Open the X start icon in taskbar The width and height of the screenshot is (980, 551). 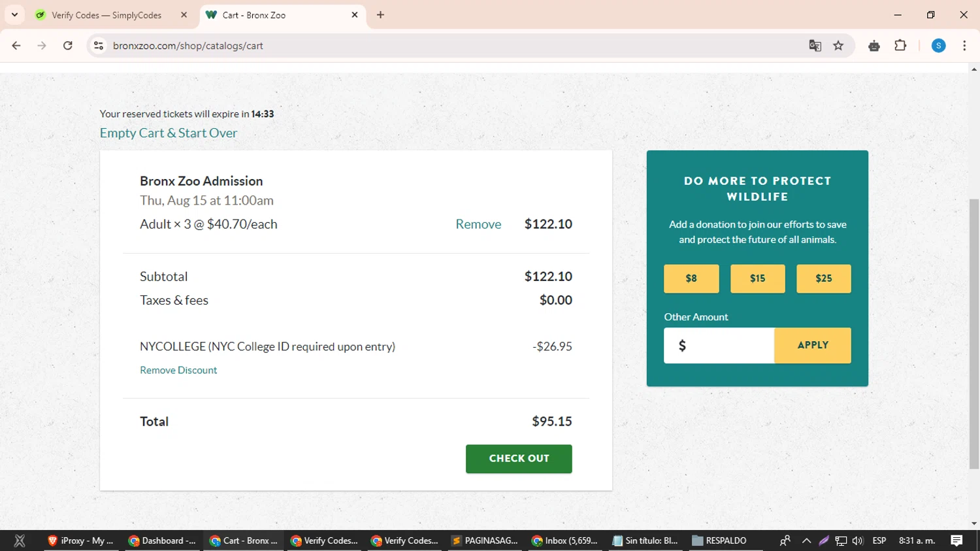click(x=20, y=541)
